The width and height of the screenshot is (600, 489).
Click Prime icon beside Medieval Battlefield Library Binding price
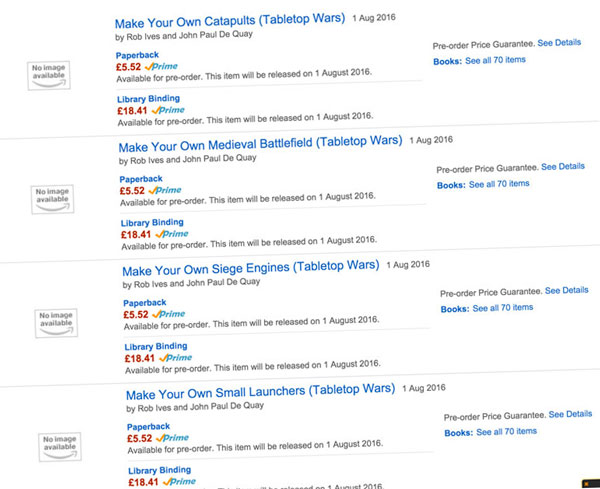[172, 234]
